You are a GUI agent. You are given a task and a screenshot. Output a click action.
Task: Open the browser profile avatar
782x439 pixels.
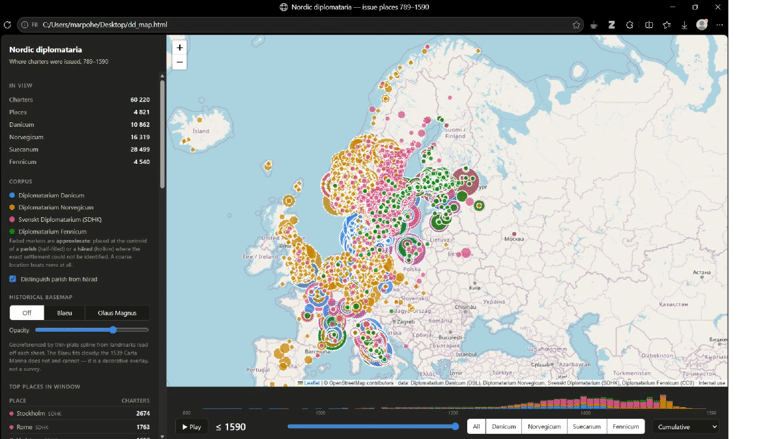702,24
